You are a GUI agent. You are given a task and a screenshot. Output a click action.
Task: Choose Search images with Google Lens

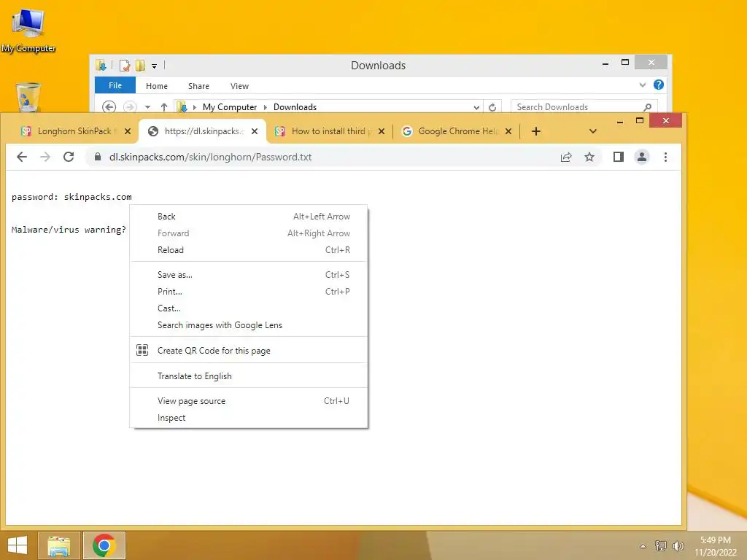(249, 325)
